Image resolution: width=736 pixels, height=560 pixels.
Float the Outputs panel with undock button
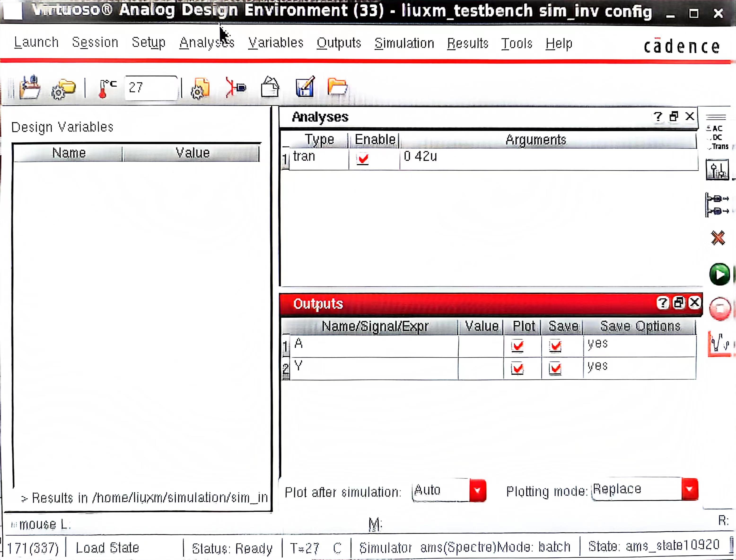[678, 303]
